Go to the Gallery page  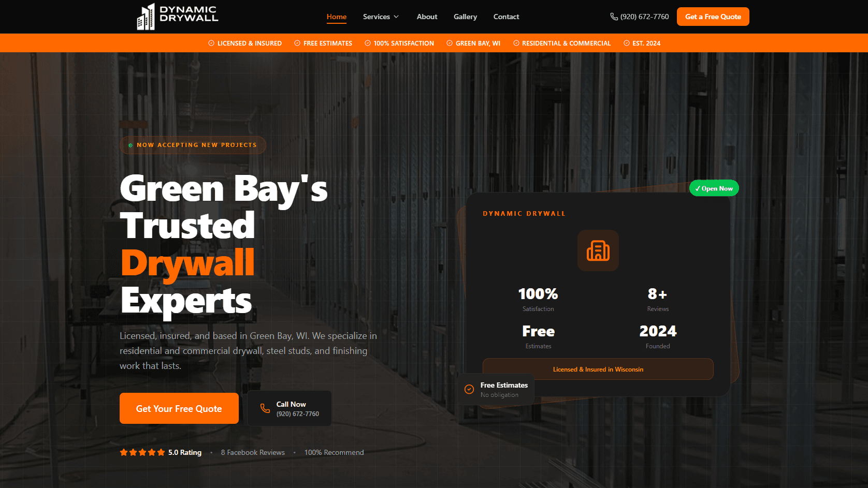[465, 17]
